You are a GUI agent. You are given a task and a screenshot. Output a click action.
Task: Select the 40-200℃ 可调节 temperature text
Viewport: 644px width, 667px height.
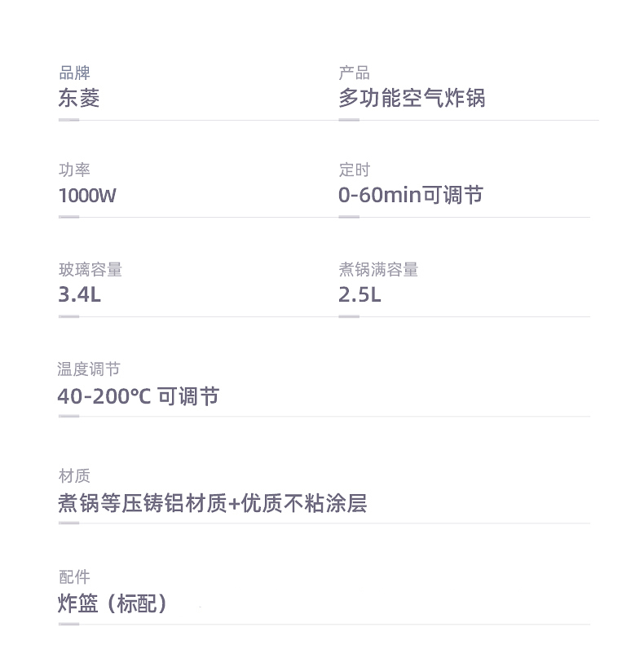pos(139,396)
